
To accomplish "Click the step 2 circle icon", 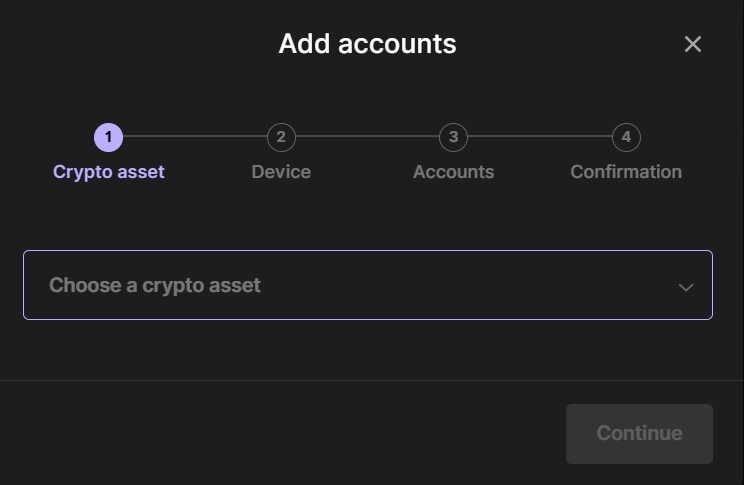I will (x=281, y=137).
